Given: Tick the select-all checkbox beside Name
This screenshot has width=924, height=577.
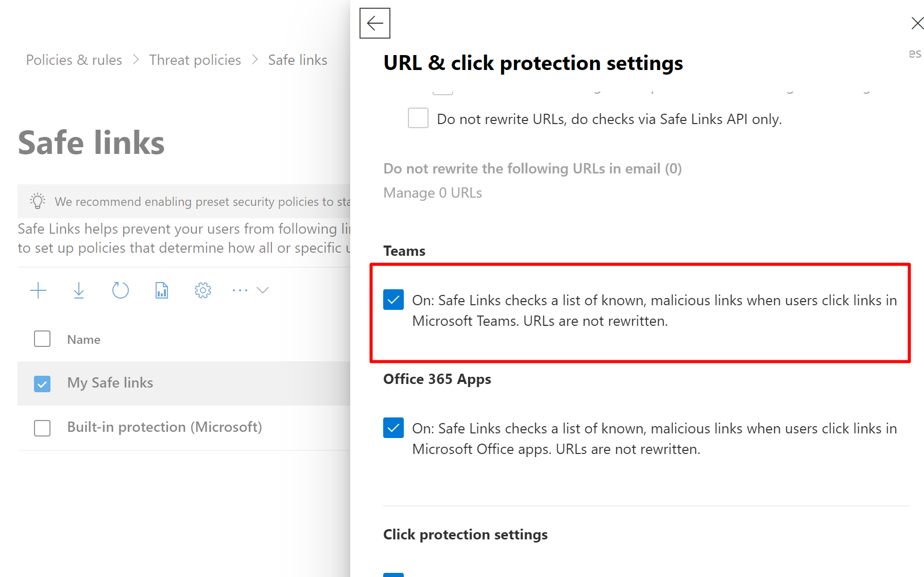Looking at the screenshot, I should click(42, 339).
